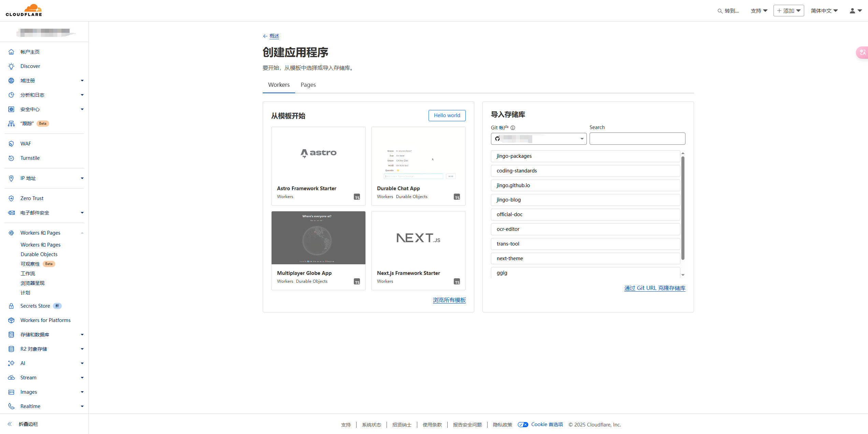Expand the domain registration menu arrow
Image resolution: width=868 pixels, height=434 pixels.
82,81
